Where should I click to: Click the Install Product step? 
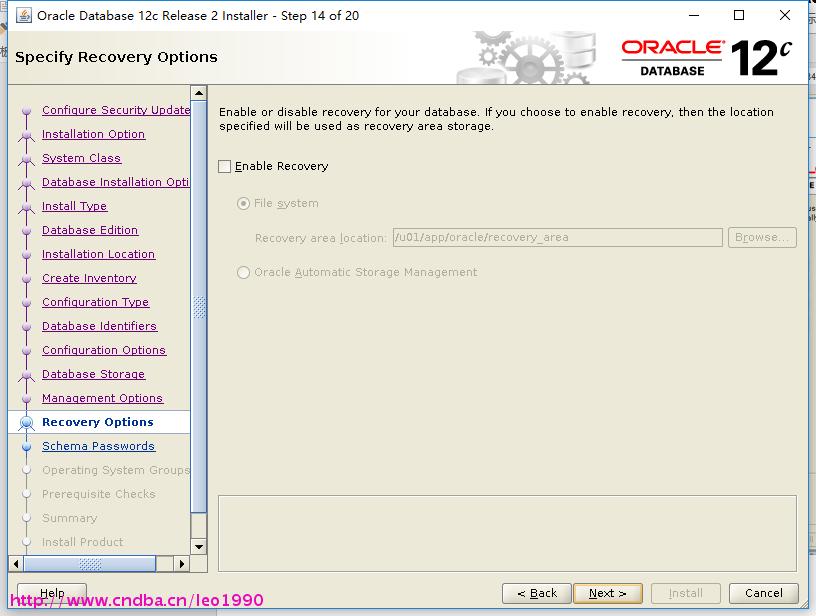tap(83, 542)
